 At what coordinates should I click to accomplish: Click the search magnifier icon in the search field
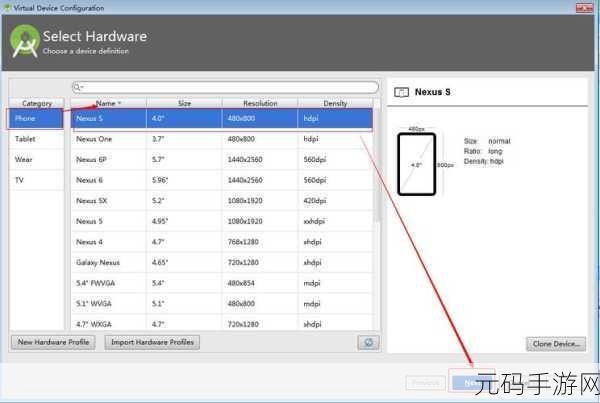(77, 87)
